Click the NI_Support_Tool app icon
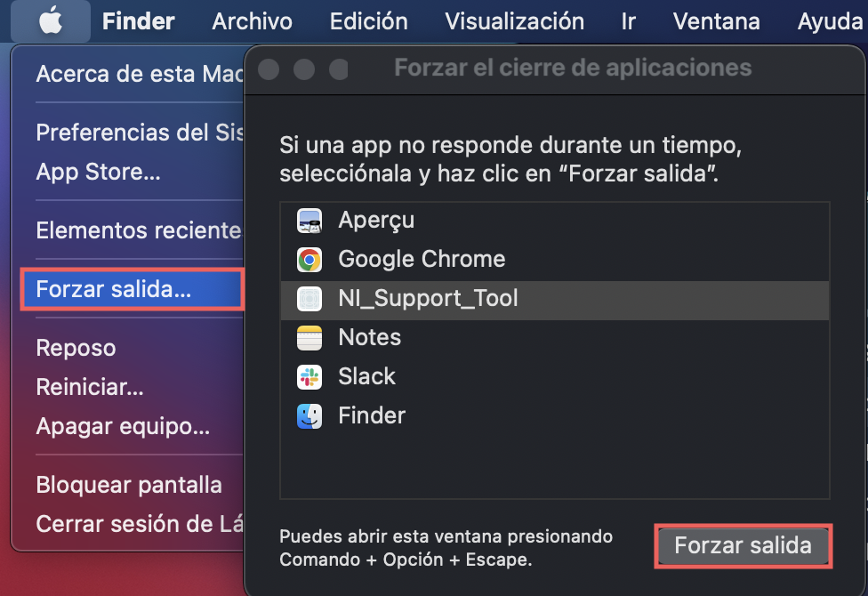The height and width of the screenshot is (596, 868). [x=308, y=299]
